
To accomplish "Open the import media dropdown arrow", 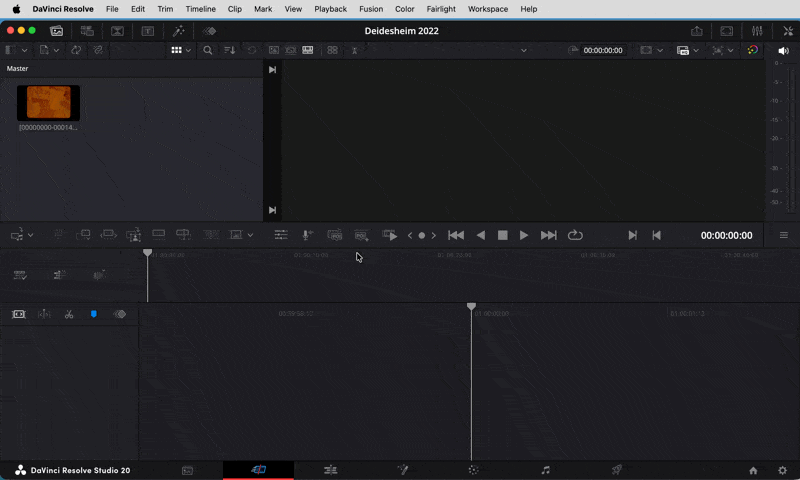I will pos(56,50).
